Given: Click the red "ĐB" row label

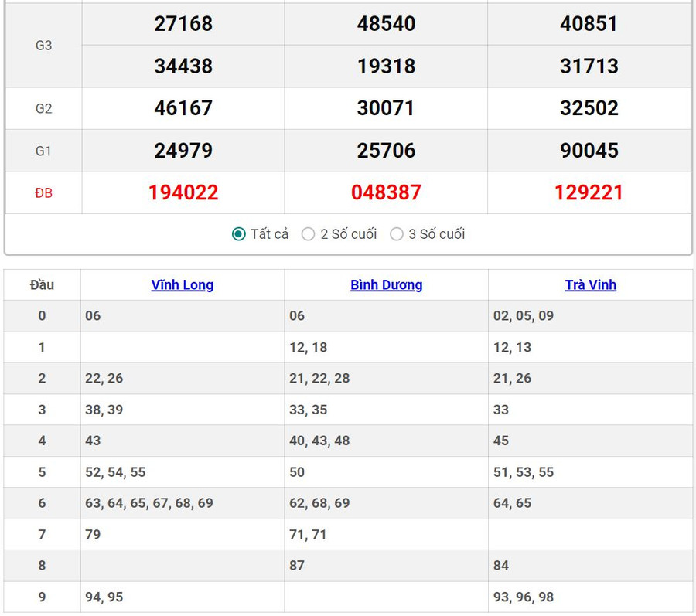Looking at the screenshot, I should pyautogui.click(x=43, y=192).
